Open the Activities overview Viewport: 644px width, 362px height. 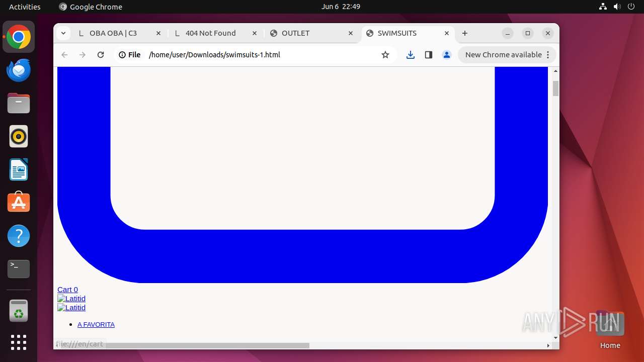point(25,7)
